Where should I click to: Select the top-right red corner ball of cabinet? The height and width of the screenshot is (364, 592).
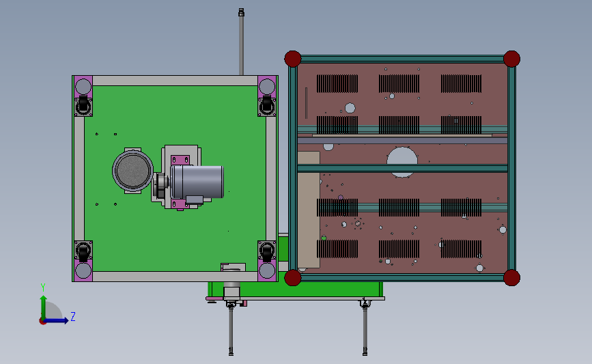tap(511, 59)
